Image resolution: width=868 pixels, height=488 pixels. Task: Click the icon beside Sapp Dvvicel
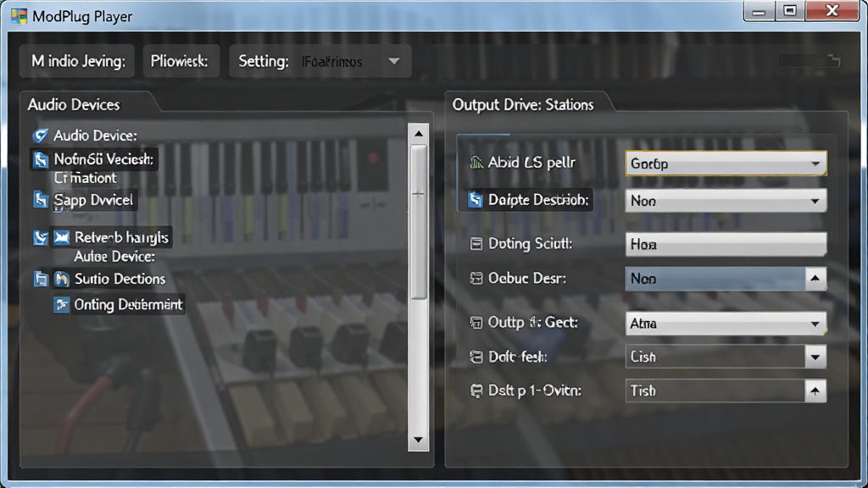[41, 200]
